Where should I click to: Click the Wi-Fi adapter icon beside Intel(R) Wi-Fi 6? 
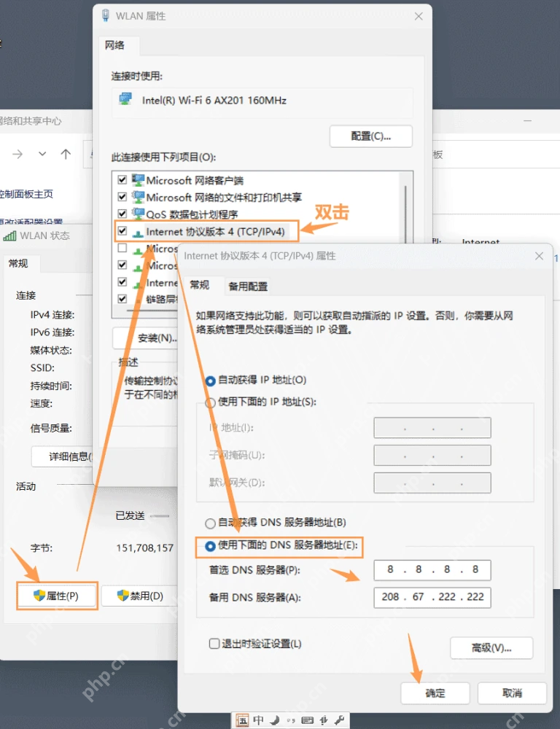(125, 99)
